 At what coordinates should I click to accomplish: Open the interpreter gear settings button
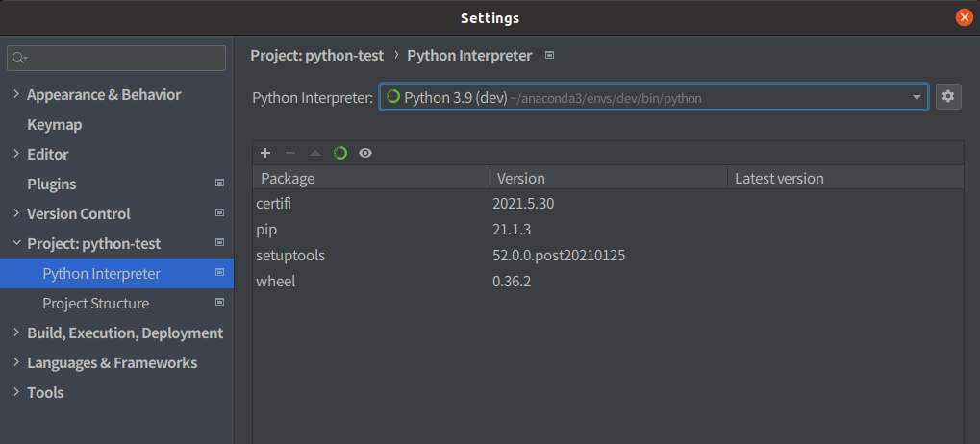tap(948, 97)
